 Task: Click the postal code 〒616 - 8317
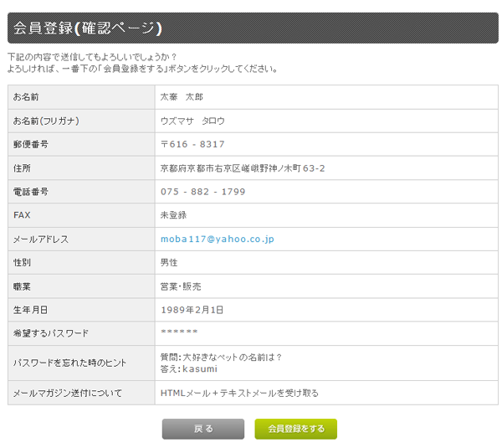(192, 144)
